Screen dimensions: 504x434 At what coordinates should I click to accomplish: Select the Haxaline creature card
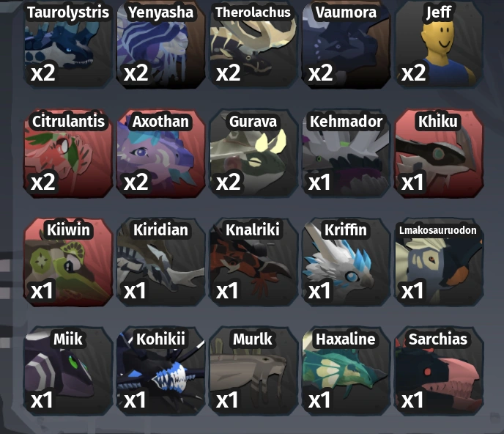point(346,371)
